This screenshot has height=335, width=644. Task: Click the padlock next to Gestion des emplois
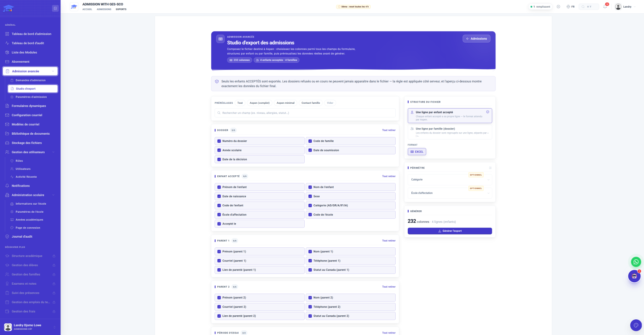54,302
